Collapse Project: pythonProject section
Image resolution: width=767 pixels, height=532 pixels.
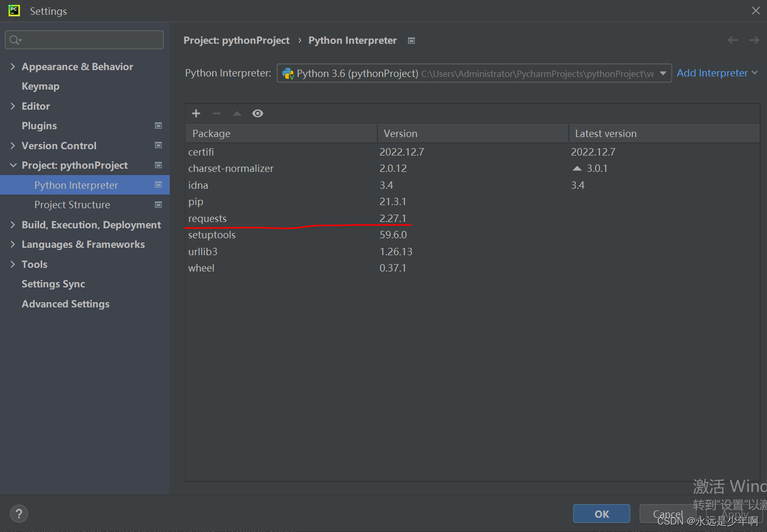click(x=13, y=165)
